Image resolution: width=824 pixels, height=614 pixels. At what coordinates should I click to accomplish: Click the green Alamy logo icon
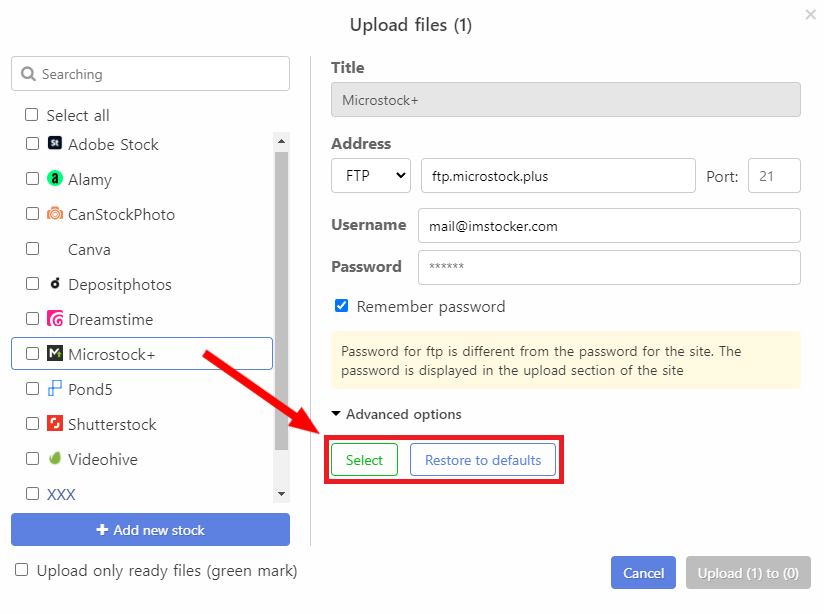point(55,179)
